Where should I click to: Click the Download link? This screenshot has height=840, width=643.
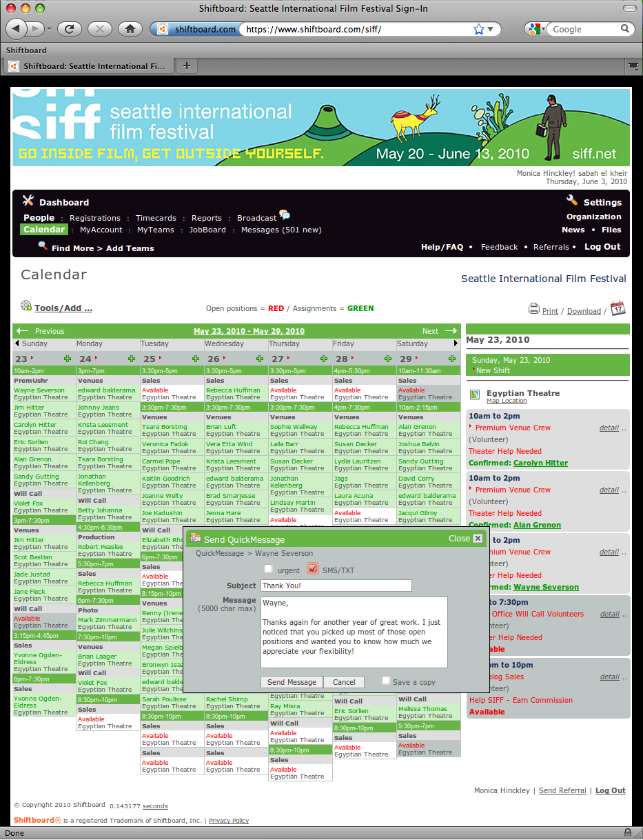(584, 311)
